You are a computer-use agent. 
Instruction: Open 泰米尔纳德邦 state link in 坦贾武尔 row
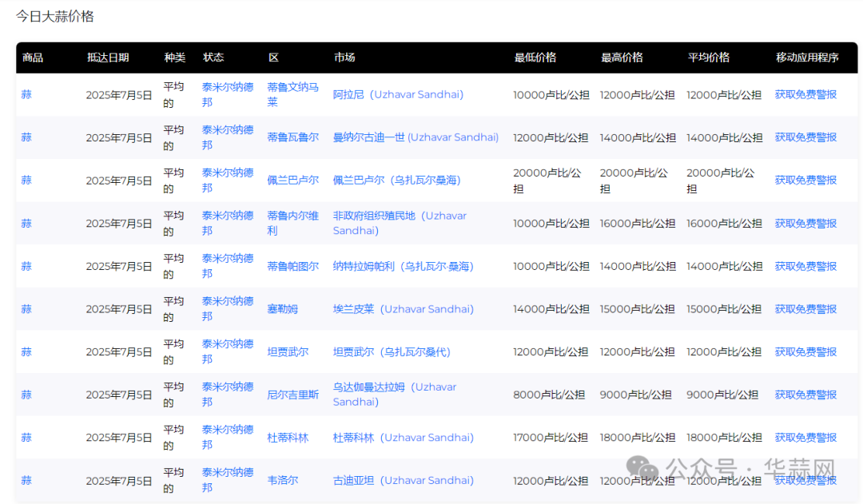tap(227, 352)
